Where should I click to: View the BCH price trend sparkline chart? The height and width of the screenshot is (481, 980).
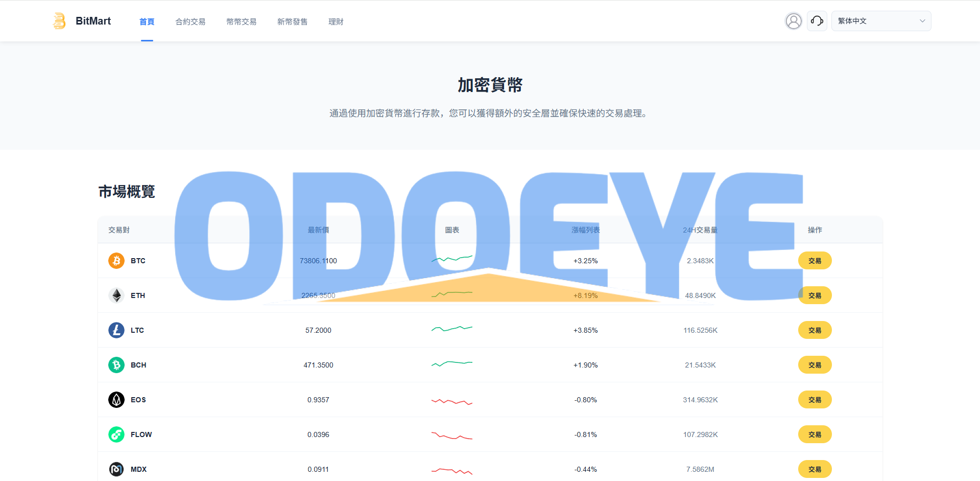(x=452, y=364)
